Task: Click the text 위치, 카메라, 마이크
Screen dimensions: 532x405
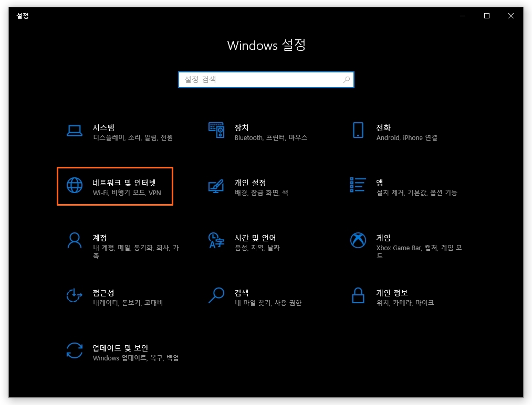Action: 405,303
